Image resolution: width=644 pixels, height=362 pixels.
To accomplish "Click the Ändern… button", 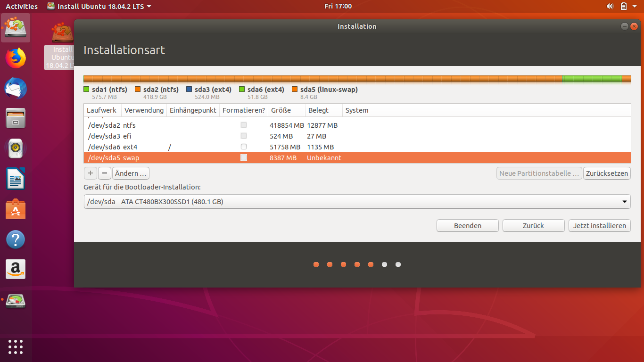I will point(131,173).
